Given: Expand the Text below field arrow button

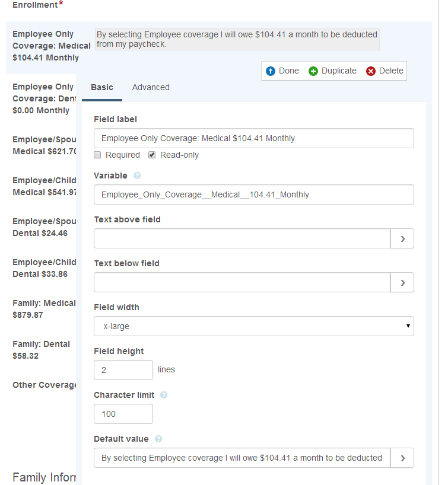Looking at the screenshot, I should click(x=402, y=282).
